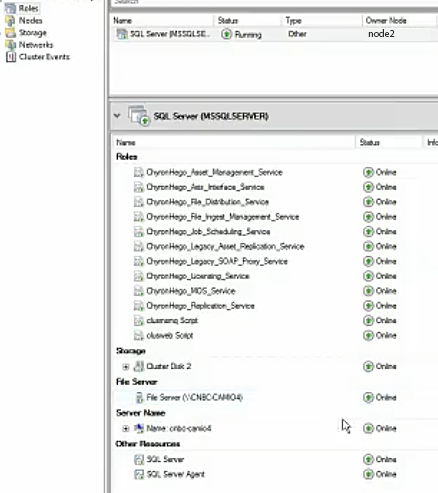Expand the Cluster Disk 2 node
Image resolution: width=438 pixels, height=493 pixels.
[x=125, y=367]
